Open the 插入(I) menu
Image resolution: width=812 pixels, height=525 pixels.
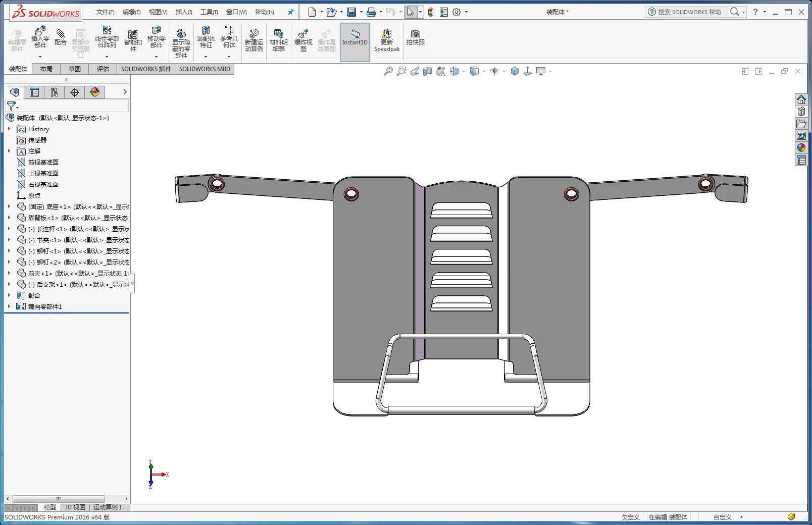click(184, 12)
